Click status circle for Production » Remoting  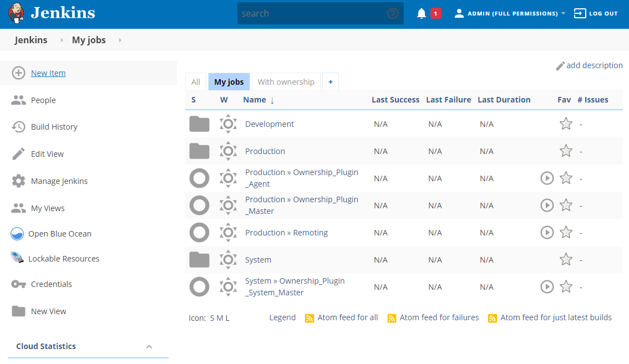pos(199,233)
